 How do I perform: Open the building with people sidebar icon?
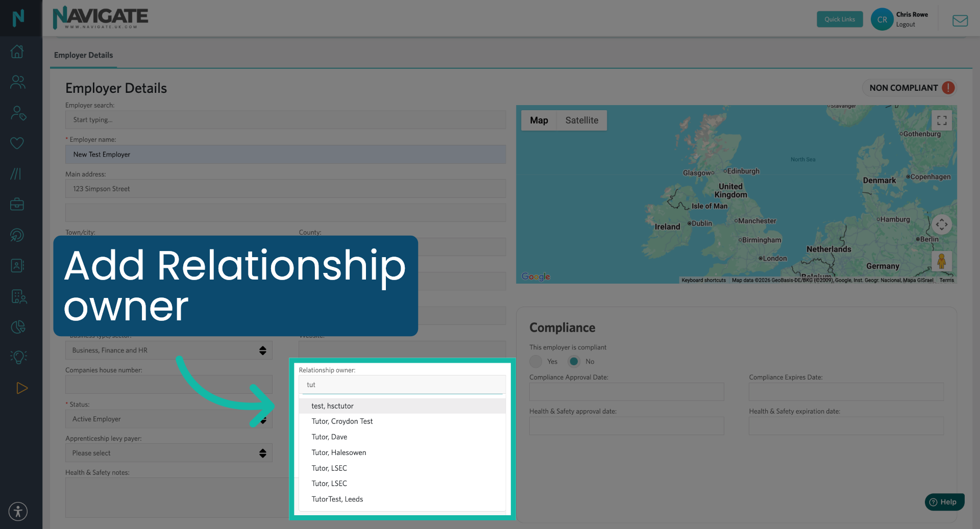(x=19, y=296)
